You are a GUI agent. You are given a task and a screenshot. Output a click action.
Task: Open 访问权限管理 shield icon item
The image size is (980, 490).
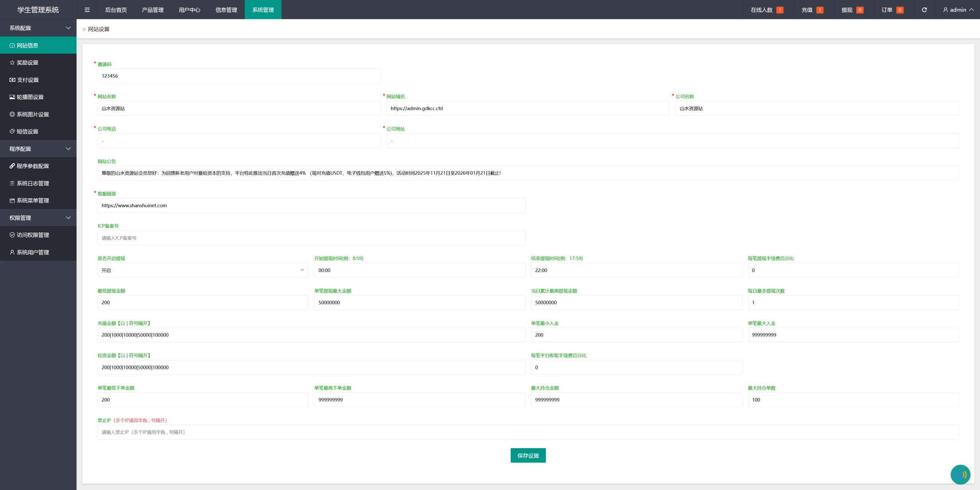[33, 235]
